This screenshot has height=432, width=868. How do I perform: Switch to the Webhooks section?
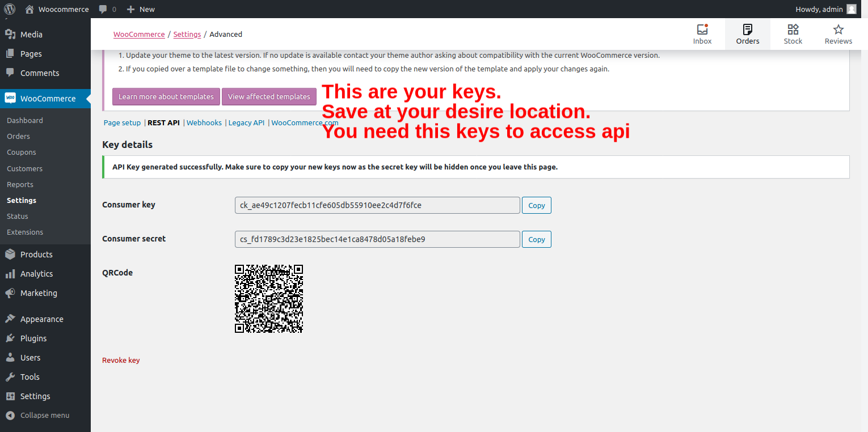pyautogui.click(x=204, y=122)
